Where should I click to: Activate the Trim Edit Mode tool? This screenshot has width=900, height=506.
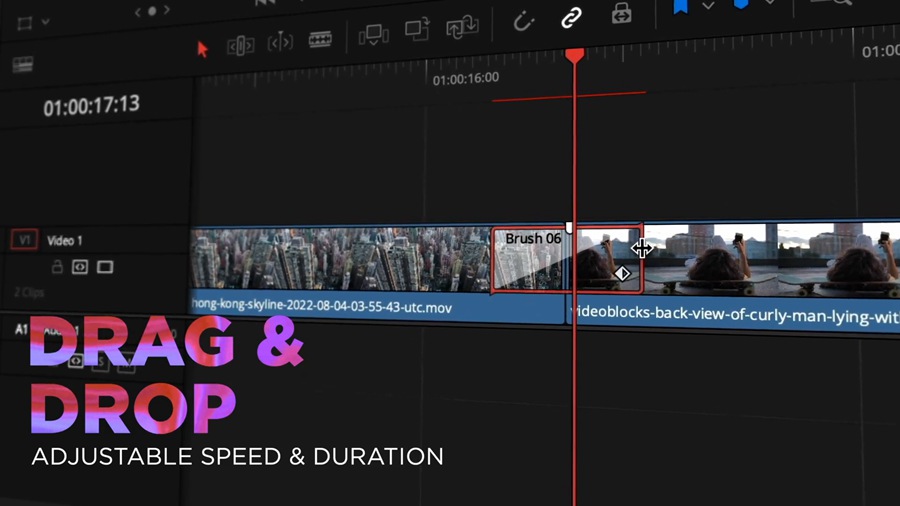240,45
